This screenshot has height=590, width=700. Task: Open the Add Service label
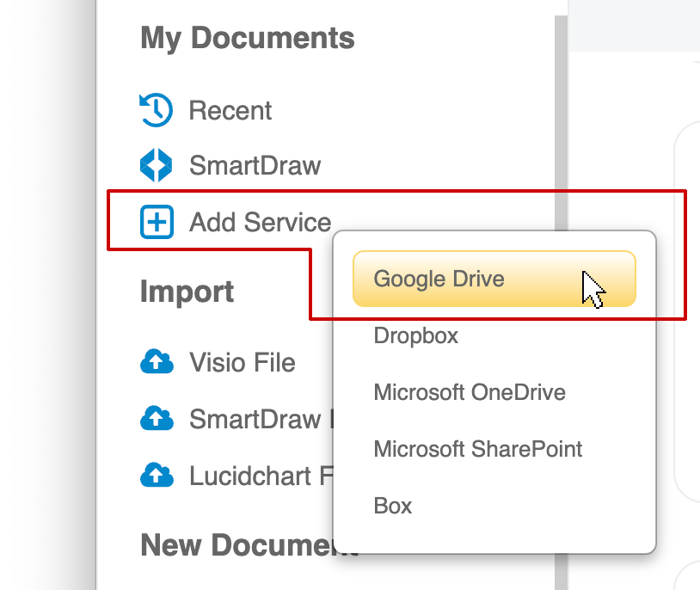tap(261, 222)
